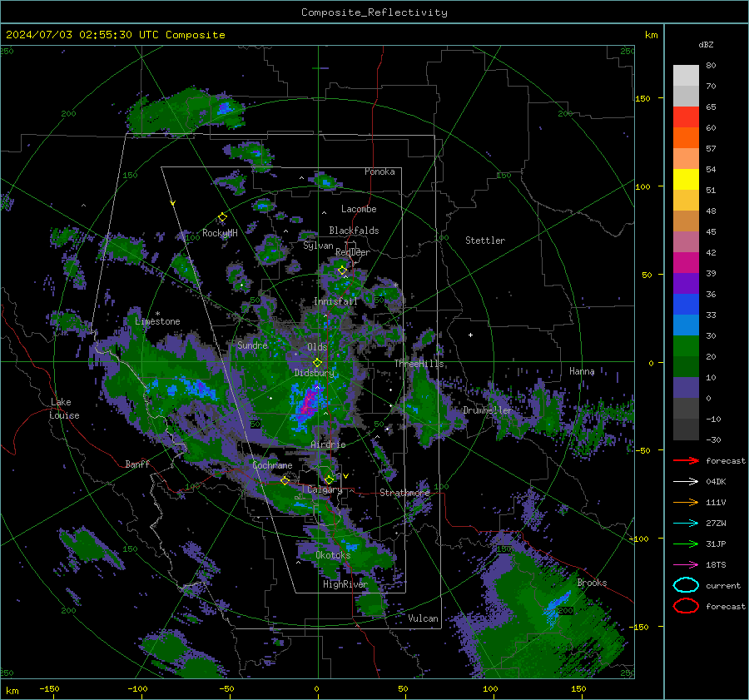Click the red forecast arrow in legend

pos(686,460)
